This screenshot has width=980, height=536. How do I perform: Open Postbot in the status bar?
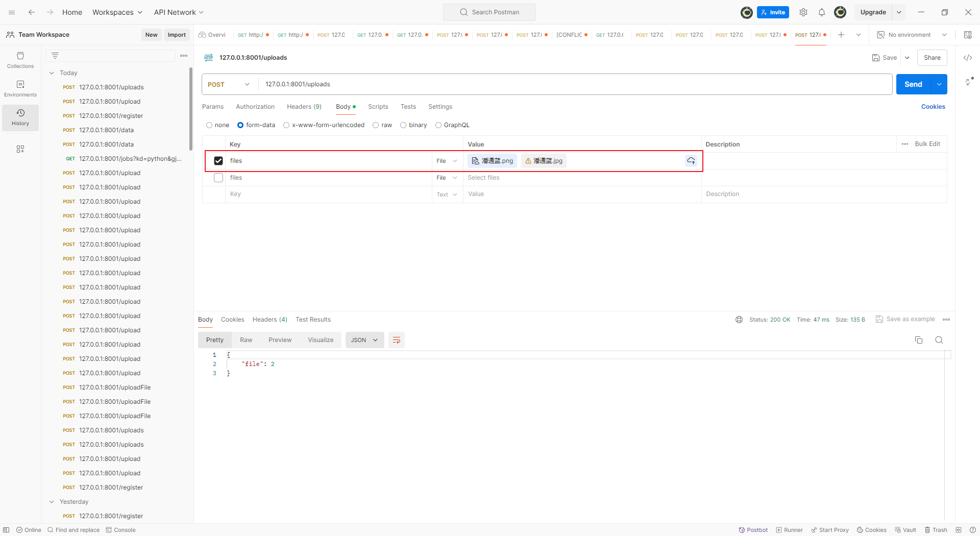coord(753,530)
